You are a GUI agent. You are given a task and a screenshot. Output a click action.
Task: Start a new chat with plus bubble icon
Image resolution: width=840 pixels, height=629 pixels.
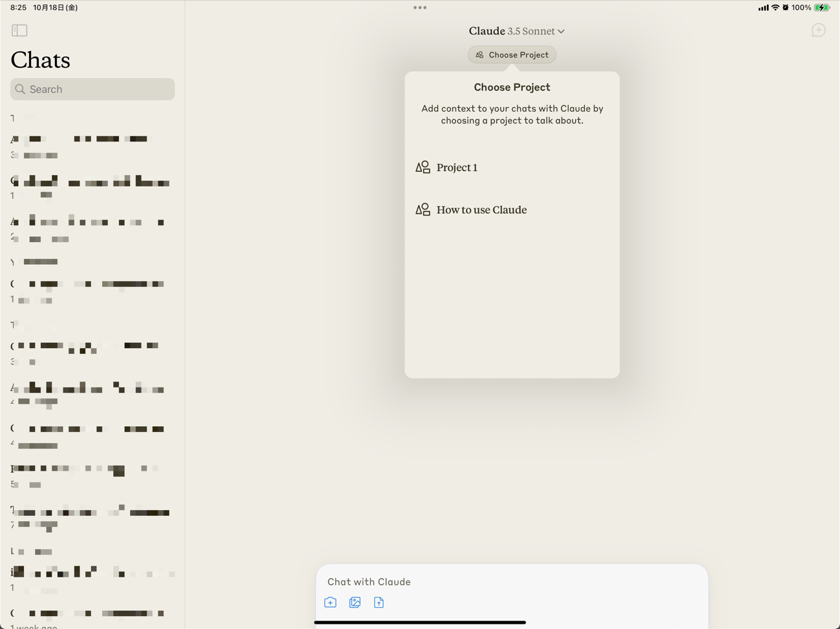click(x=818, y=30)
